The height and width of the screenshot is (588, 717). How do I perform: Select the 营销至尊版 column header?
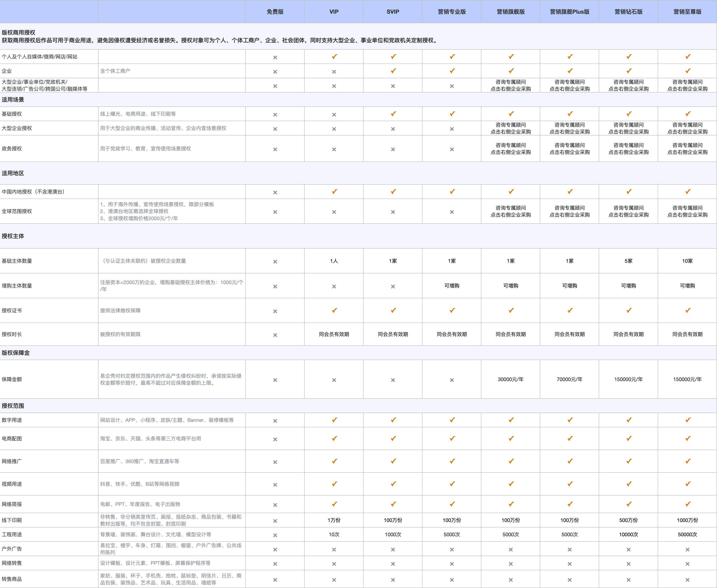pyautogui.click(x=688, y=12)
